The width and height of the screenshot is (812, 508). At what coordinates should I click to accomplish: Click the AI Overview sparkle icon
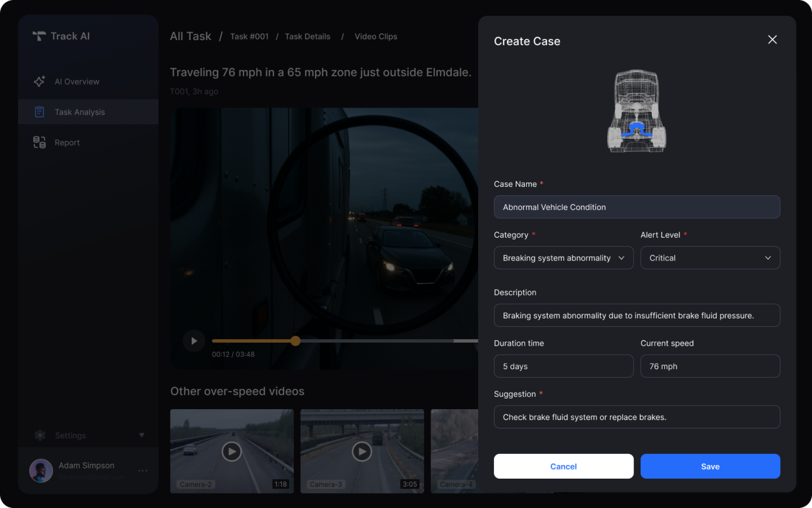point(40,81)
